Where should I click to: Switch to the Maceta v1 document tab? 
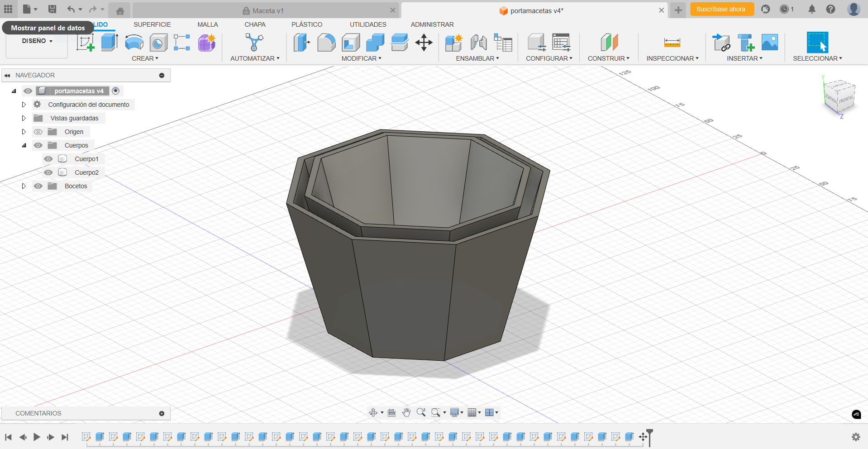pos(265,10)
